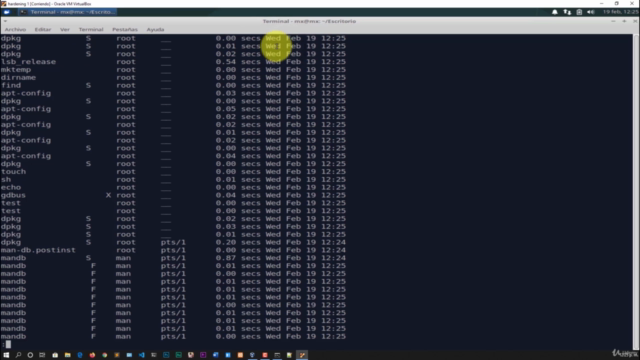Open the clipboard manager panel icon

(579, 12)
